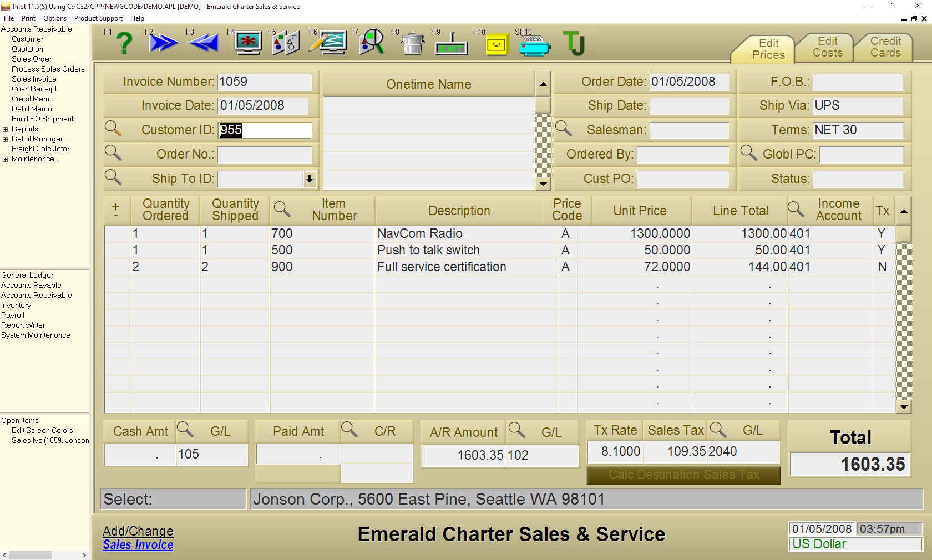Click the yellow sticky note F10 icon
932x560 pixels.
[497, 45]
